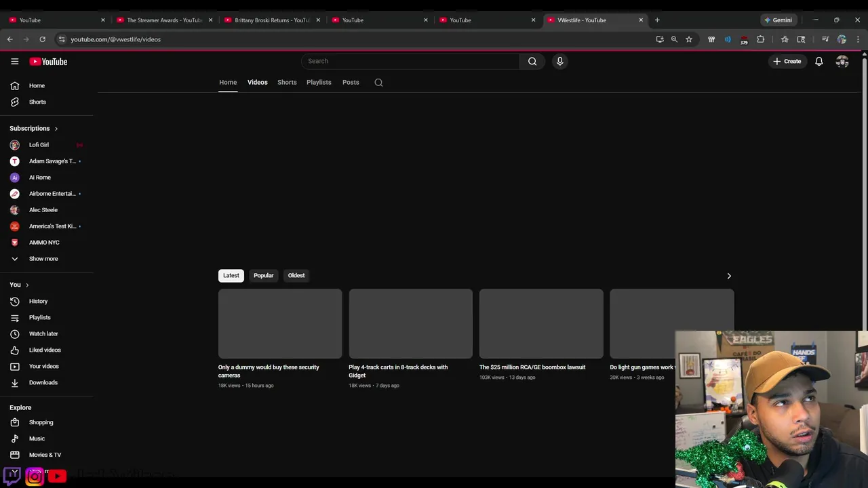868x488 pixels.
Task: Show next filter chips with right arrow
Action: click(729, 276)
